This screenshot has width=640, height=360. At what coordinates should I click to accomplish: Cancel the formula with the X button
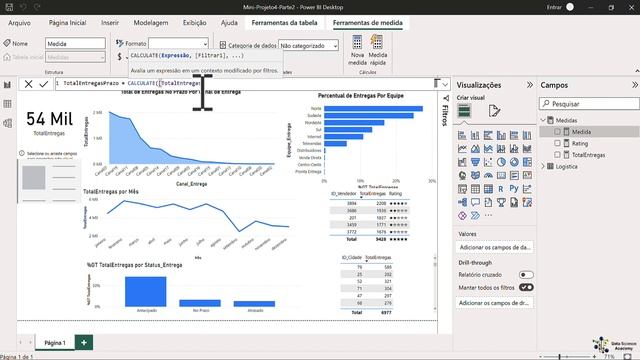pyautogui.click(x=28, y=84)
